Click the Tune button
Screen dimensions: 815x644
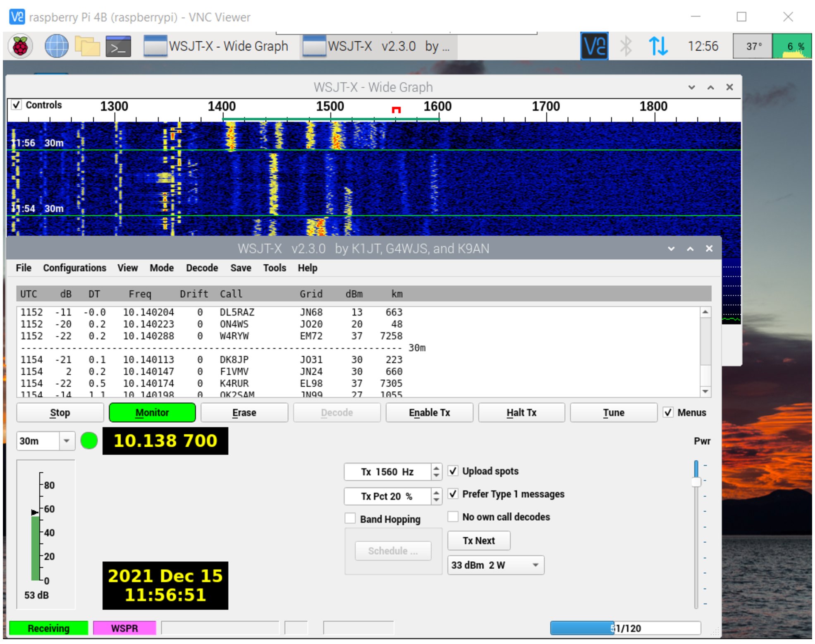(x=614, y=413)
